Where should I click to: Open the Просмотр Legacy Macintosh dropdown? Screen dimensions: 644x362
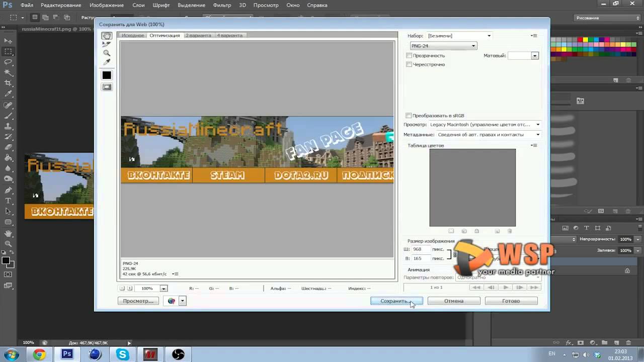(x=485, y=124)
